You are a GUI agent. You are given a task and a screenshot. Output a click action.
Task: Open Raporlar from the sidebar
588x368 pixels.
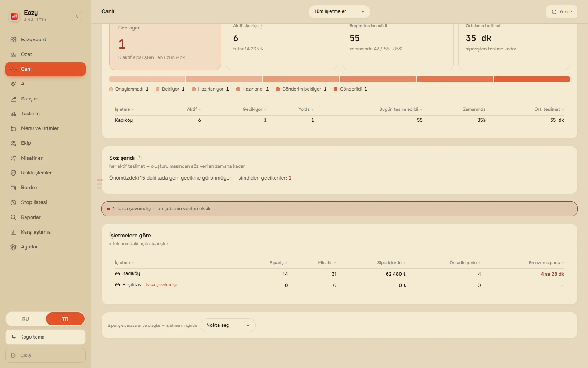(x=45, y=217)
